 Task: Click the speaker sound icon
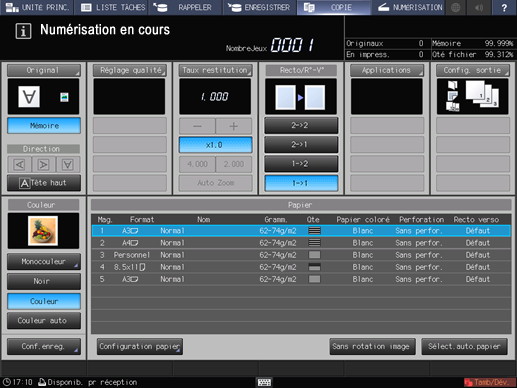coord(479,7)
